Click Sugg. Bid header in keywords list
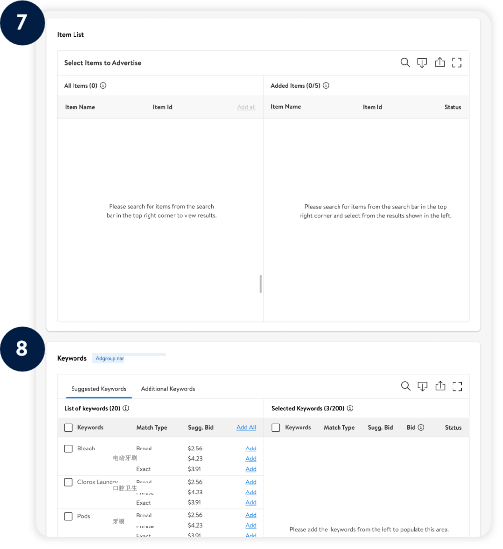 [x=200, y=427]
